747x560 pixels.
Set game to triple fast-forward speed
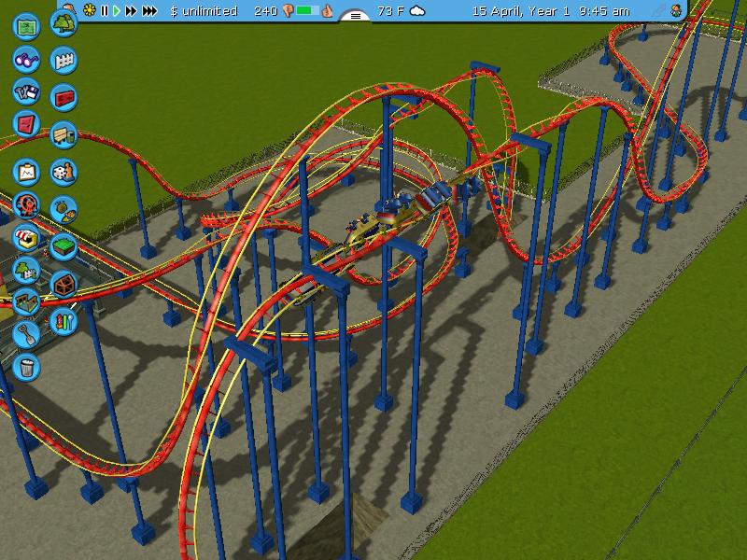(x=150, y=11)
